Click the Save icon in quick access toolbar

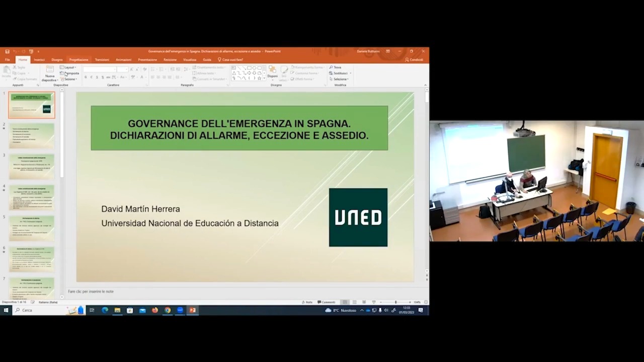[x=7, y=51]
